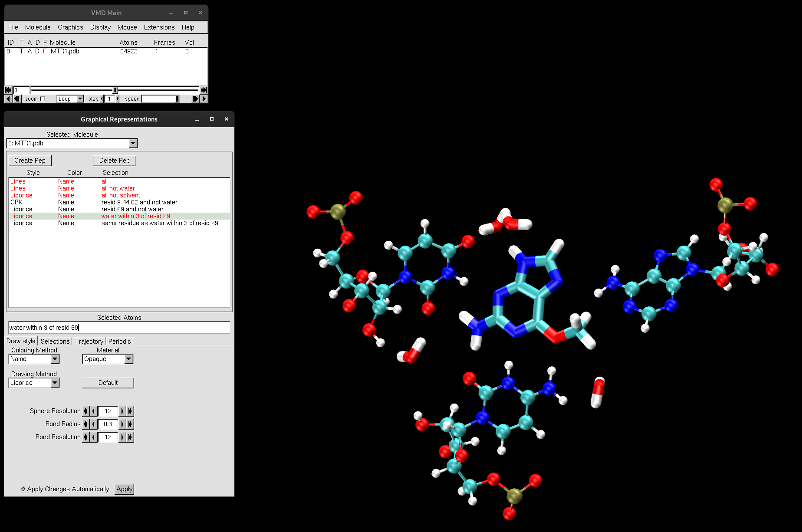The height and width of the screenshot is (532, 802).
Task: Step back one frame
Action: [x=16, y=99]
